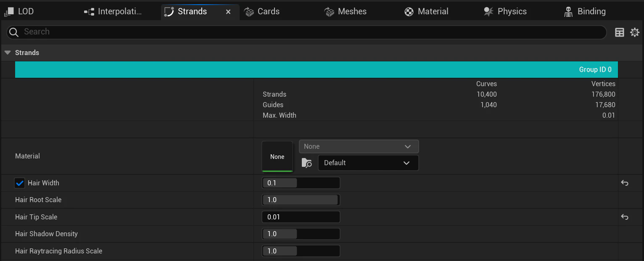
Task: Click the search magnifier icon
Action: (x=14, y=32)
